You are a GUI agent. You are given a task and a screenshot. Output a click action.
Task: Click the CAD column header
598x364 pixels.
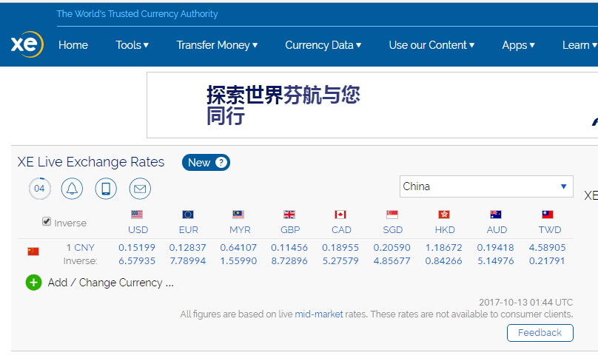click(341, 230)
